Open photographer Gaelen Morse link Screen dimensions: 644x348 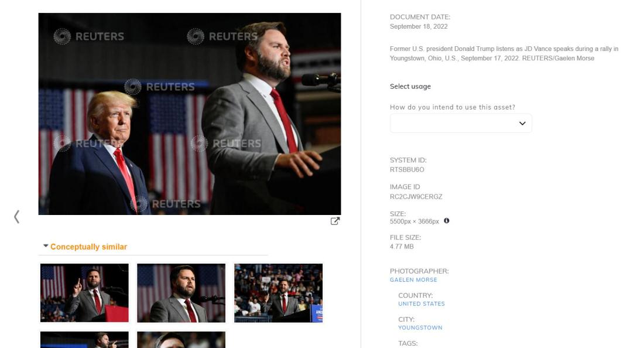[413, 280]
